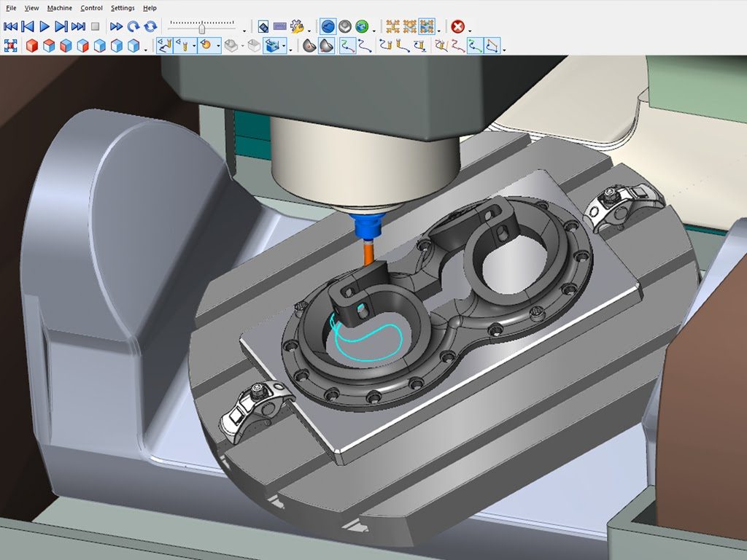Screen dimensions: 747x560
Task: Click the wrench and gear settings icon
Action: [x=297, y=27]
